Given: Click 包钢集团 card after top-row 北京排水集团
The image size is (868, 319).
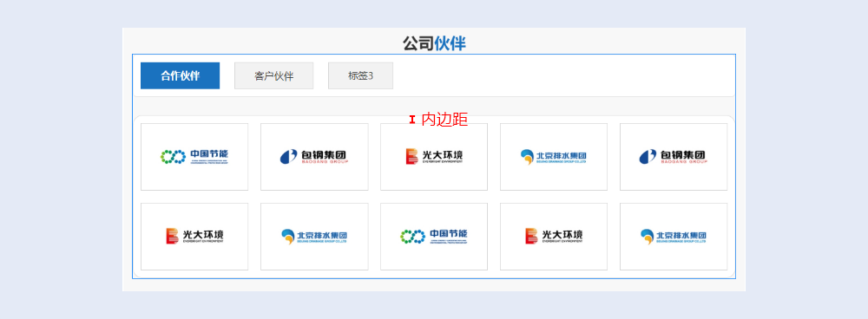Looking at the screenshot, I should 674,157.
